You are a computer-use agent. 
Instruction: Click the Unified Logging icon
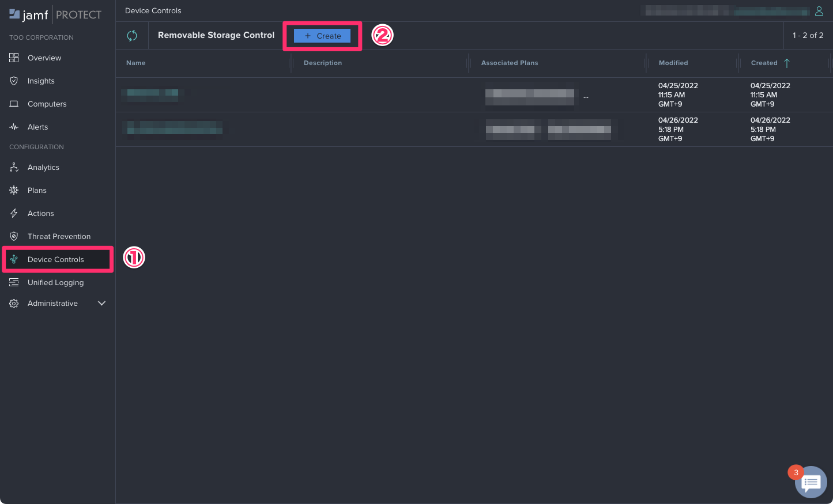pyautogui.click(x=14, y=282)
